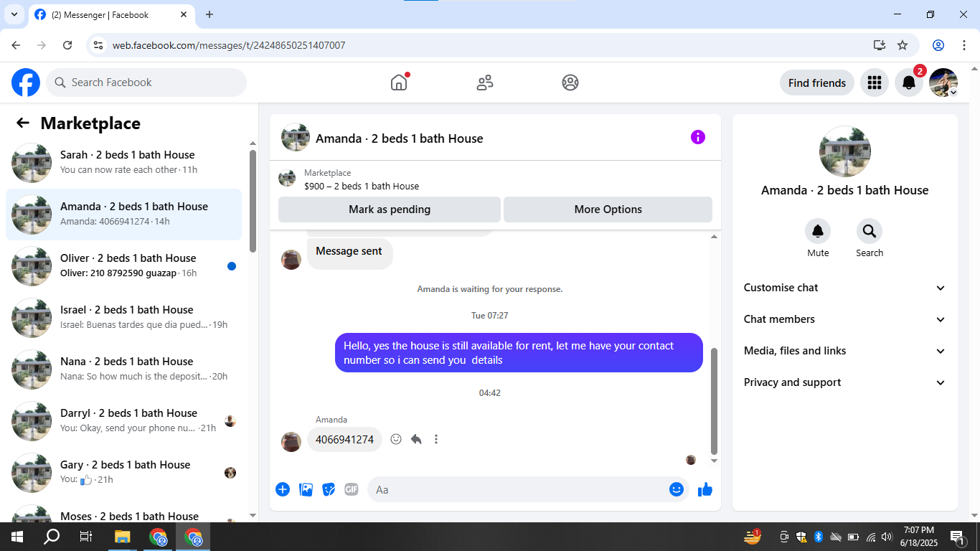
Task: Open the volume control in system tray
Action: pos(887,537)
